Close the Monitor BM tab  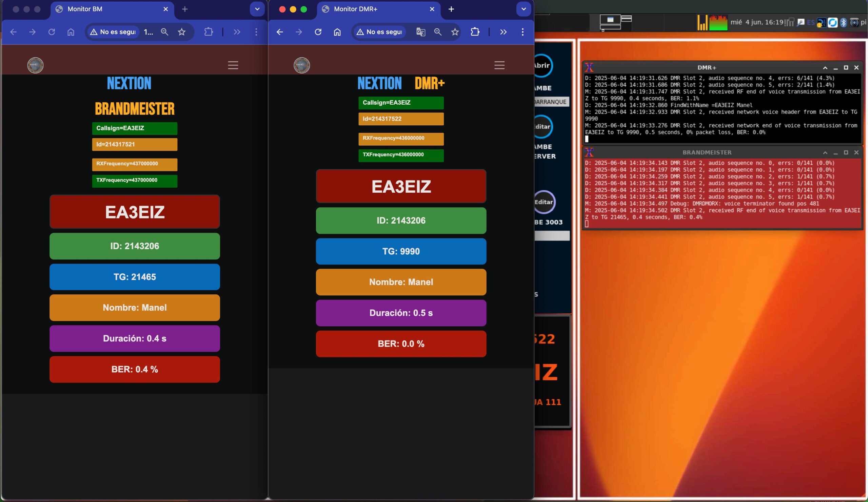pos(166,9)
